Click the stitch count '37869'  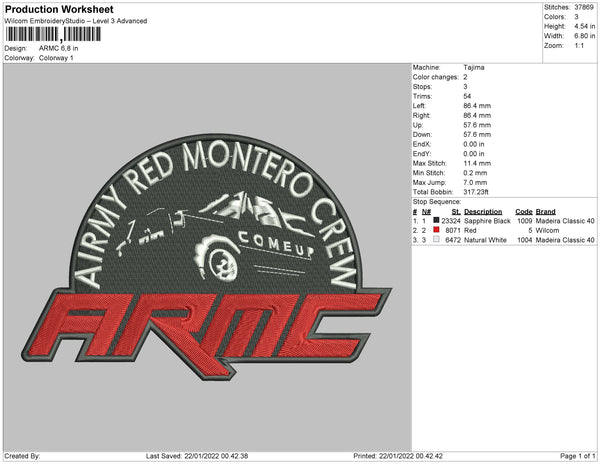click(x=584, y=7)
